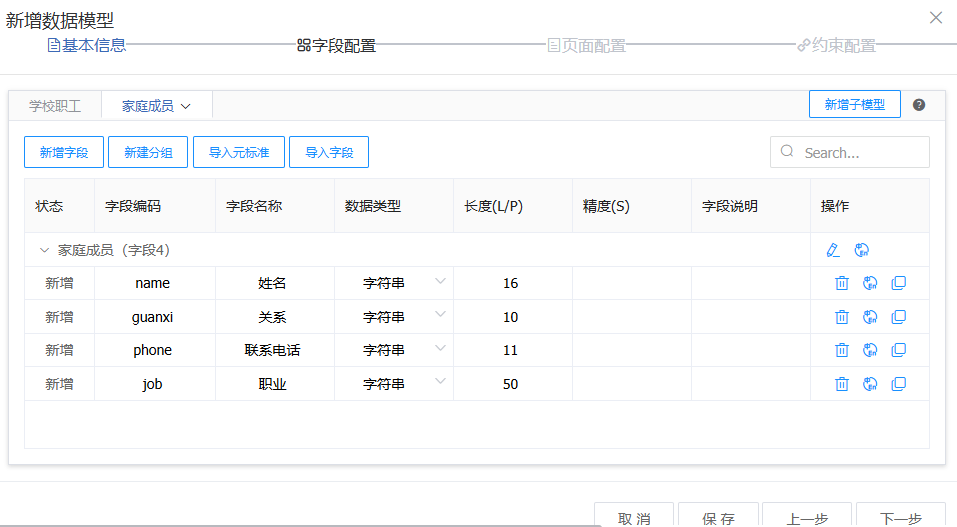Delete the job field row
The image size is (957, 527).
coord(842,384)
